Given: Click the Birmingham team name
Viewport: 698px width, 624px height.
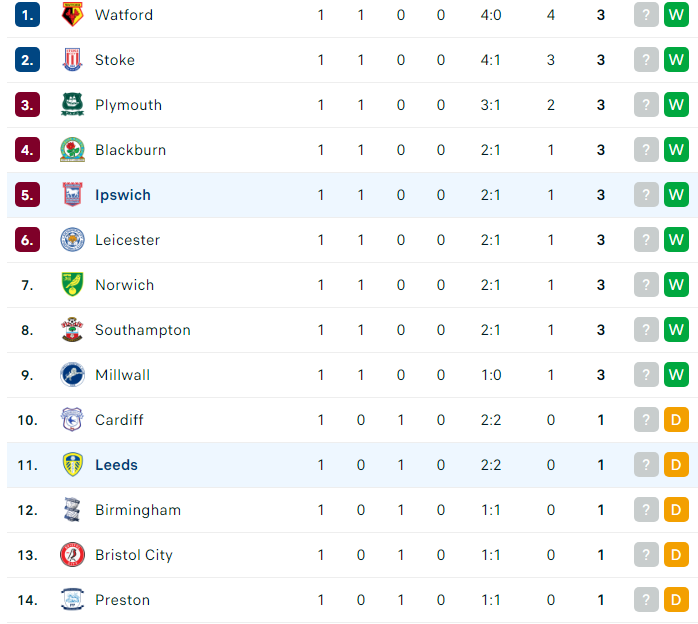Looking at the screenshot, I should pyautogui.click(x=138, y=510).
